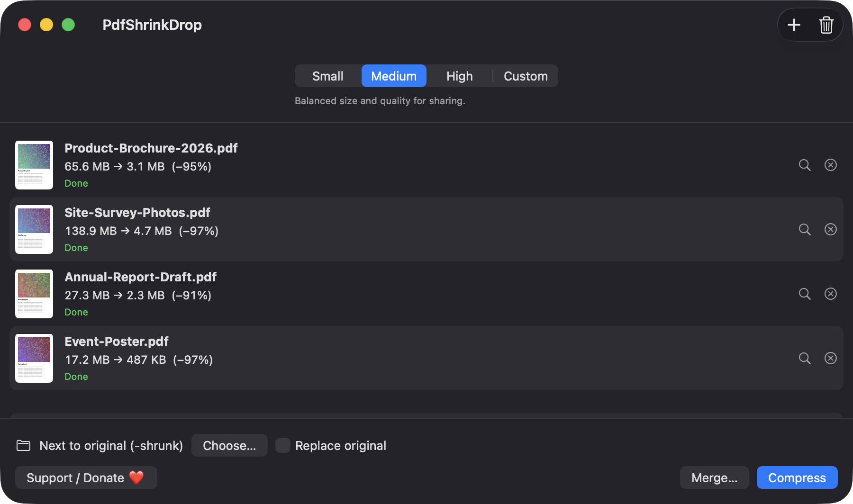Preview Event-Poster.pdf with magnifier icon
The height and width of the screenshot is (504, 853).
click(x=805, y=358)
